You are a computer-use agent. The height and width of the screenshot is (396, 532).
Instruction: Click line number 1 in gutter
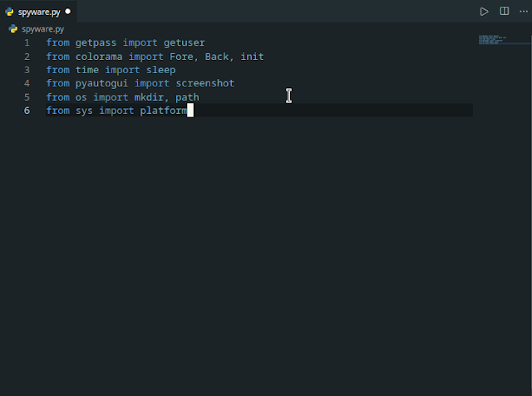click(27, 42)
